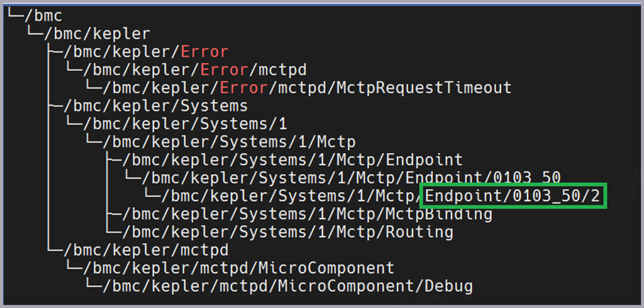Click the line ending in mctpd/MicroComponent
The image size is (644, 308).
point(239,267)
